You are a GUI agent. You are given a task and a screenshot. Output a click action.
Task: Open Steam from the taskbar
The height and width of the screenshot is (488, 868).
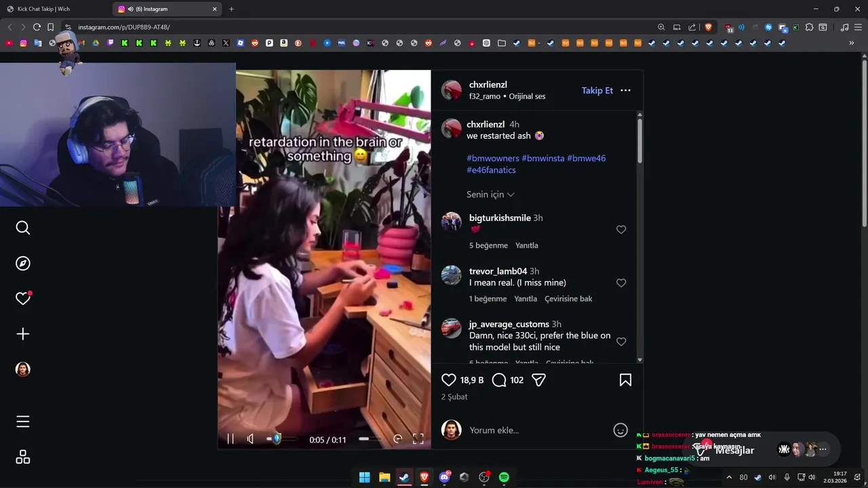click(x=404, y=477)
